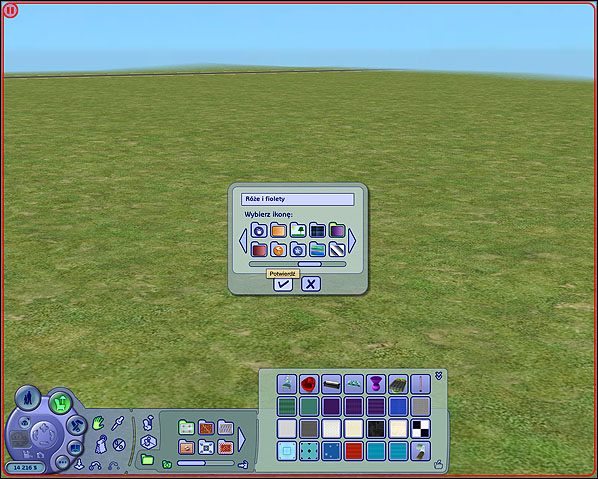Select the black-white checkered swatch

pos(421,428)
